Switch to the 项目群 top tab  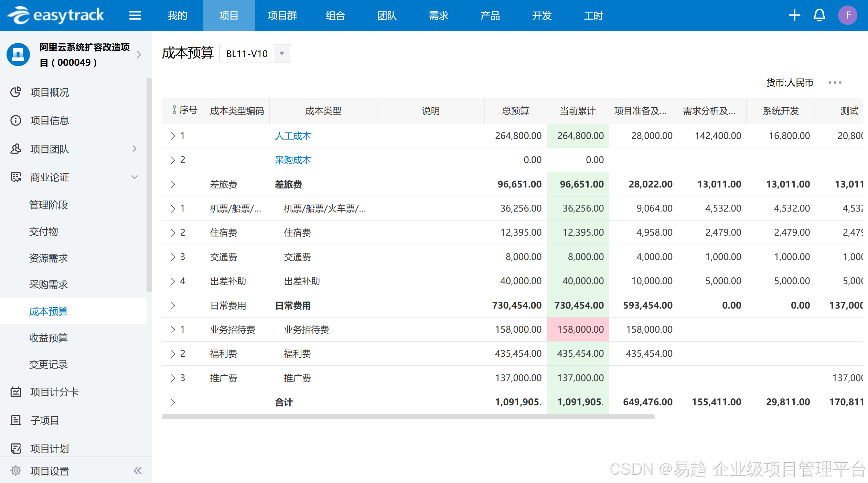point(282,15)
